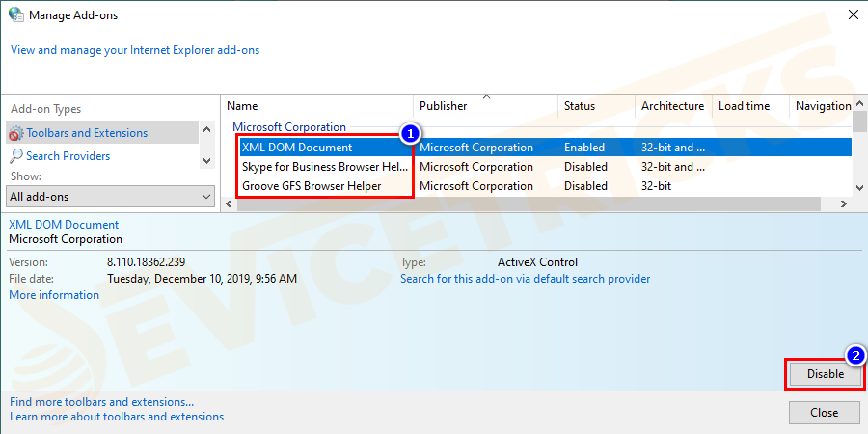Click Disabled status of Skype for Business row
Image resolution: width=868 pixels, height=434 pixels.
[585, 167]
